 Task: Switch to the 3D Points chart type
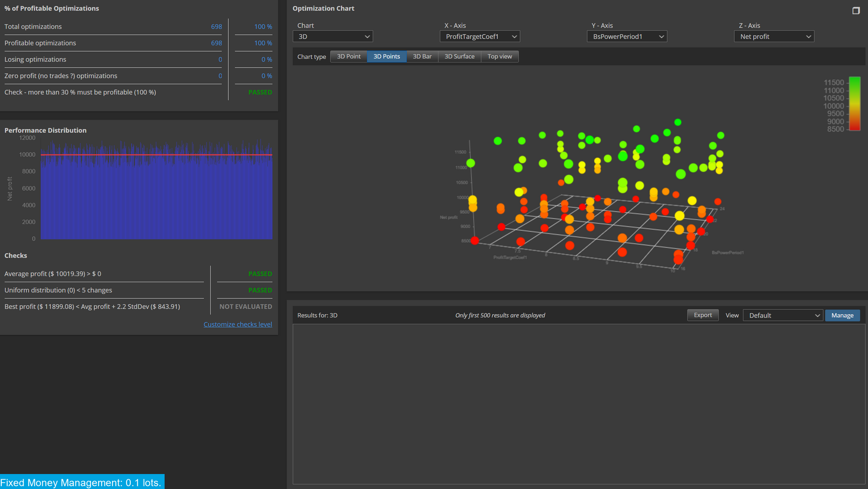point(387,57)
